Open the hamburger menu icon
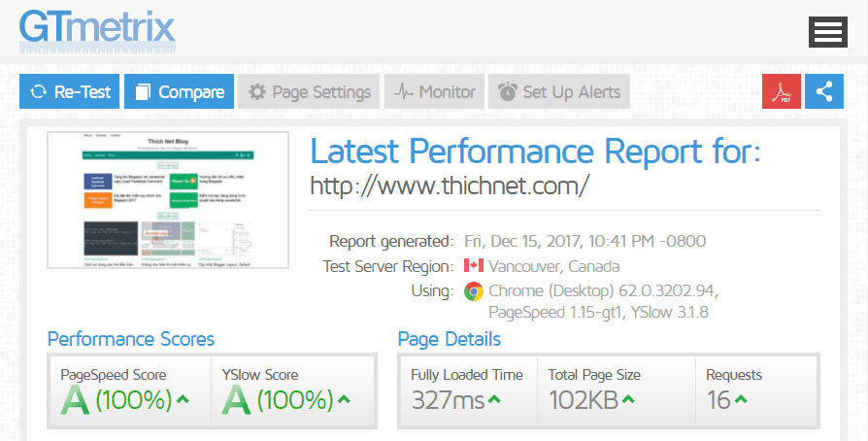Image resolution: width=868 pixels, height=441 pixels. click(x=827, y=32)
